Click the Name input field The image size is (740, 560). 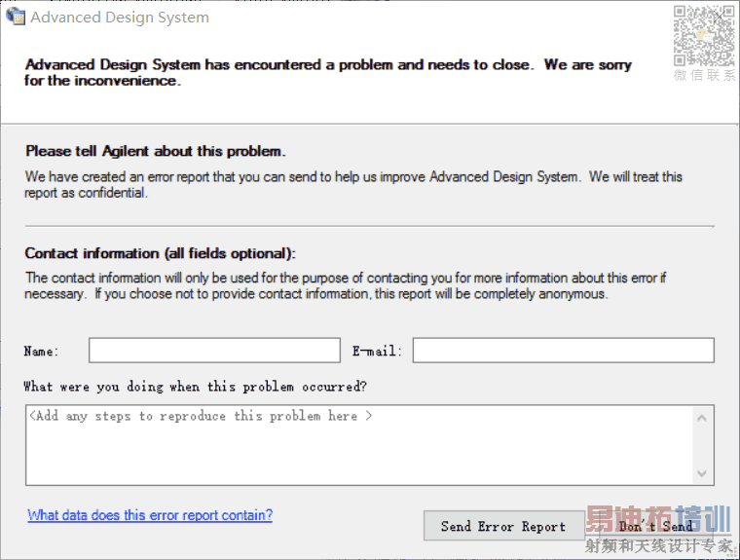tap(214, 351)
